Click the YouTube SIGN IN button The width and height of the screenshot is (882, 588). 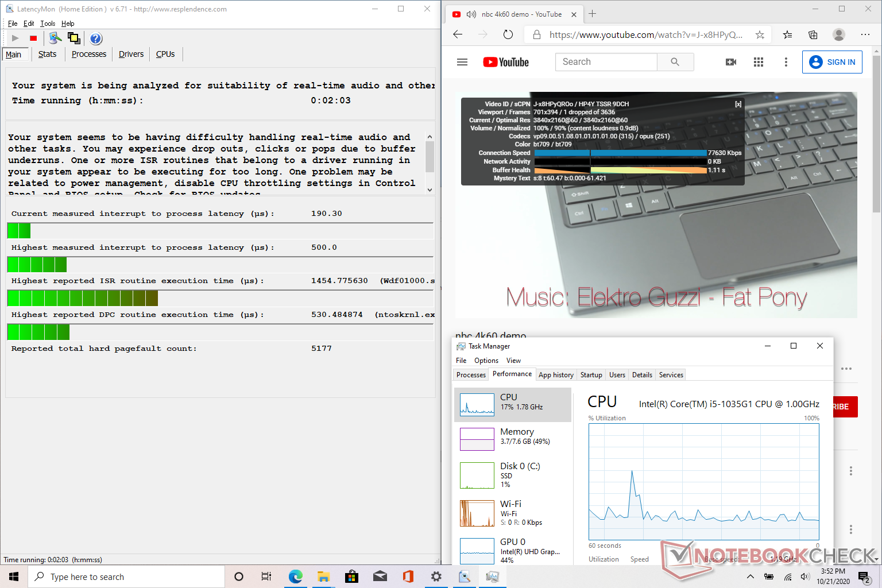pos(831,62)
